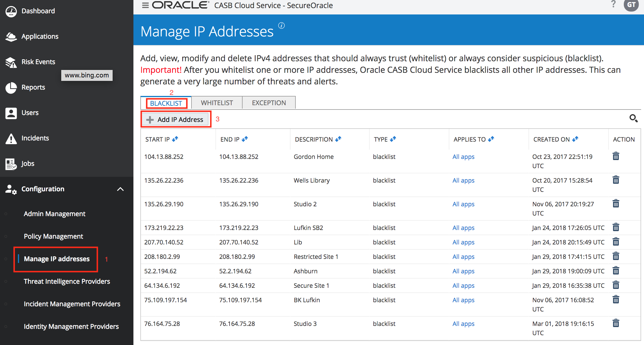Open All apps link for Gordon Home
The width and height of the screenshot is (644, 345).
coord(463,157)
